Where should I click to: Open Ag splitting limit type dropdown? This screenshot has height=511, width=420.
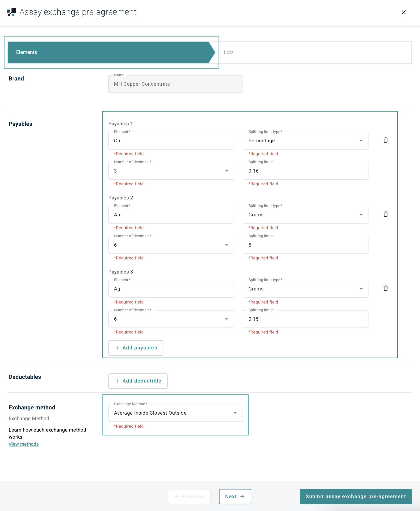click(x=305, y=289)
